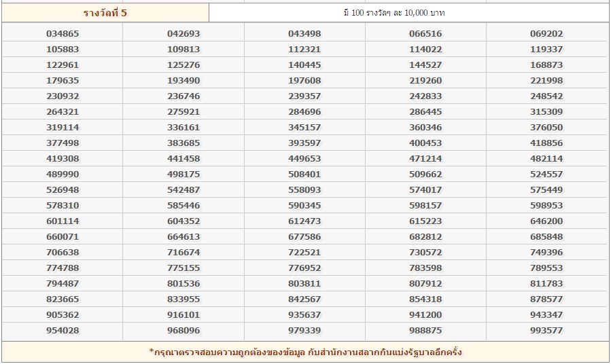Click the cell containing 489990

pyautogui.click(x=63, y=175)
